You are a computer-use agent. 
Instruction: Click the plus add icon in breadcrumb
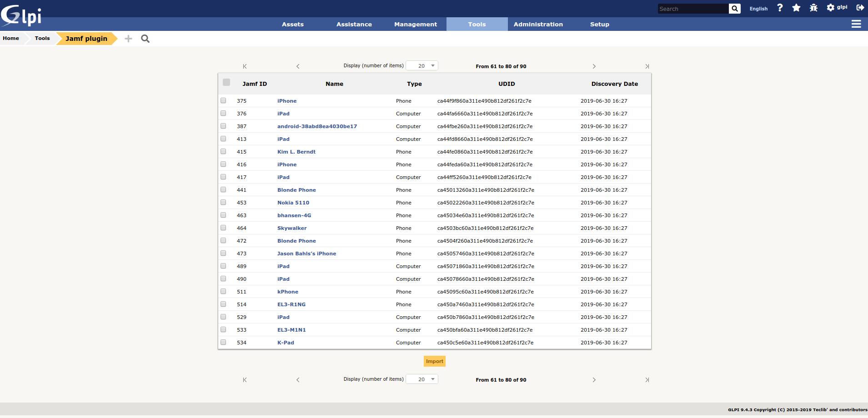pos(128,39)
